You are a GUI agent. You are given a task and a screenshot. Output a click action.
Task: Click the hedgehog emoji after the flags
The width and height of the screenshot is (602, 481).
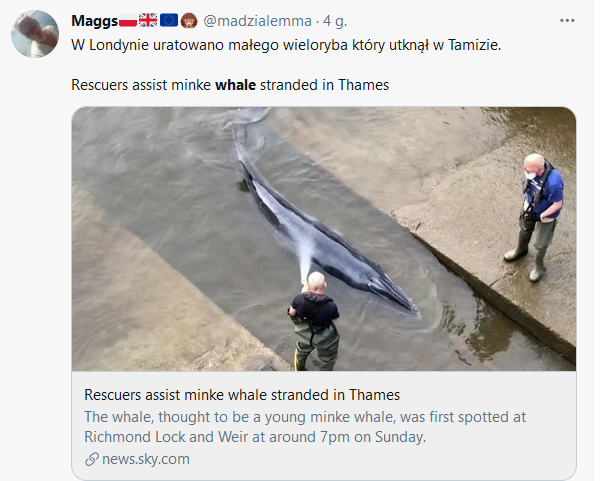pyautogui.click(x=188, y=20)
